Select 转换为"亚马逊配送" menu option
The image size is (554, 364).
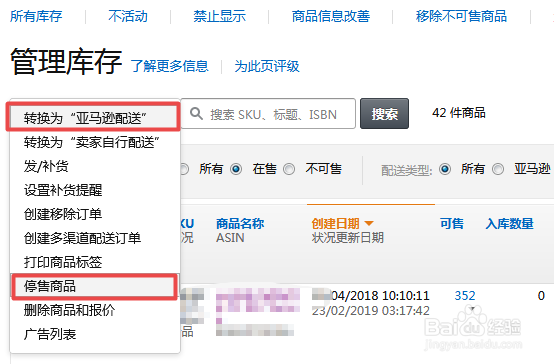(94, 118)
